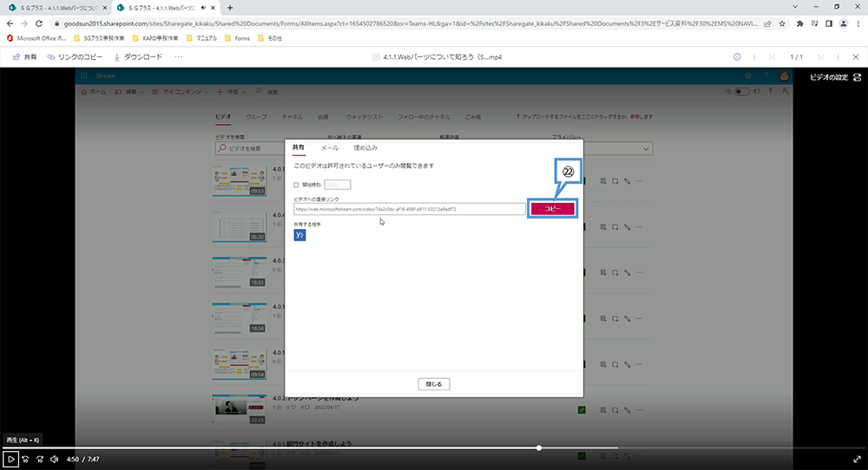Expand the プライバシー filter dropdown arrow

[x=646, y=149]
